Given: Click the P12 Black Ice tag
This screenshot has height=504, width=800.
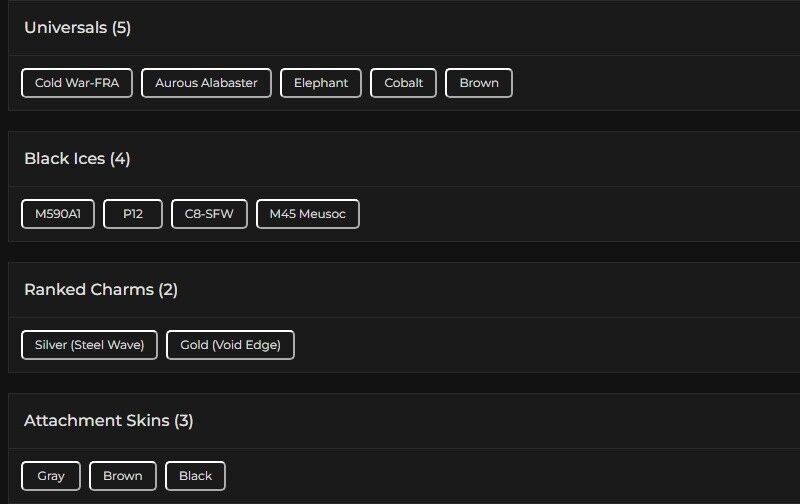Looking at the screenshot, I should 133,214.
